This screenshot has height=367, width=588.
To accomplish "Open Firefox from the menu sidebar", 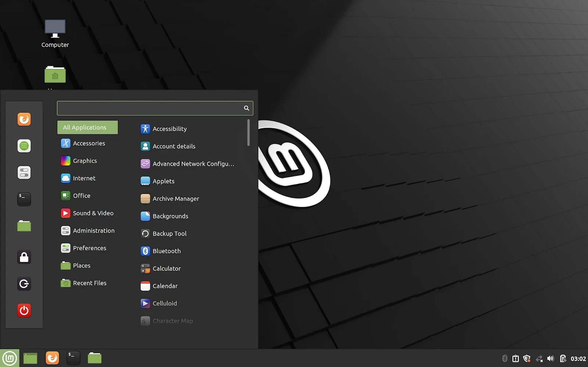I will pyautogui.click(x=24, y=119).
